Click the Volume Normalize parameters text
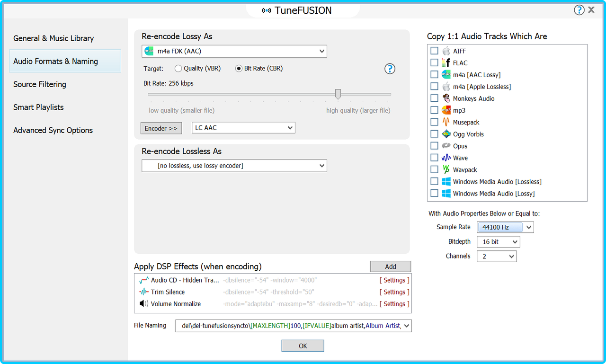Screen dimensions: 606x364 click(x=300, y=304)
